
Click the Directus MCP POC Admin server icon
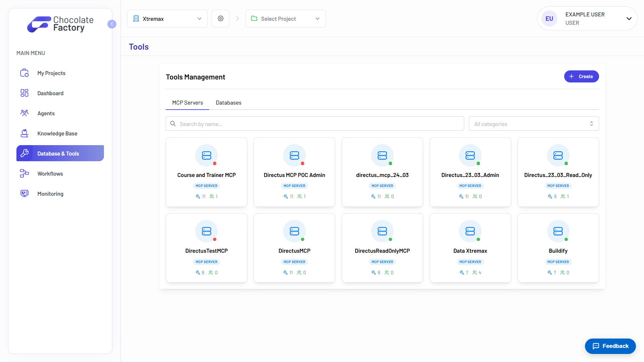(x=294, y=156)
